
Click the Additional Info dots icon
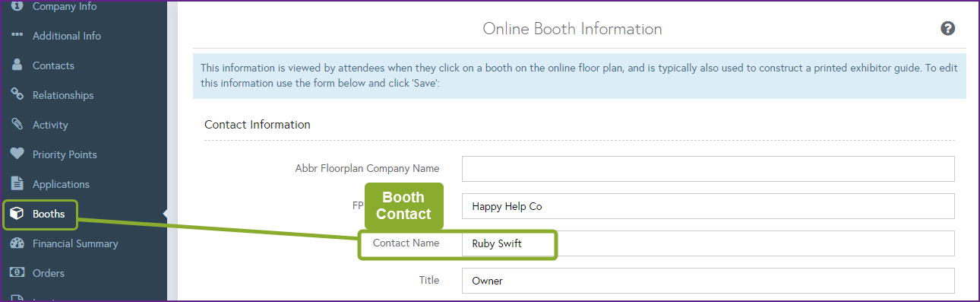(x=17, y=36)
